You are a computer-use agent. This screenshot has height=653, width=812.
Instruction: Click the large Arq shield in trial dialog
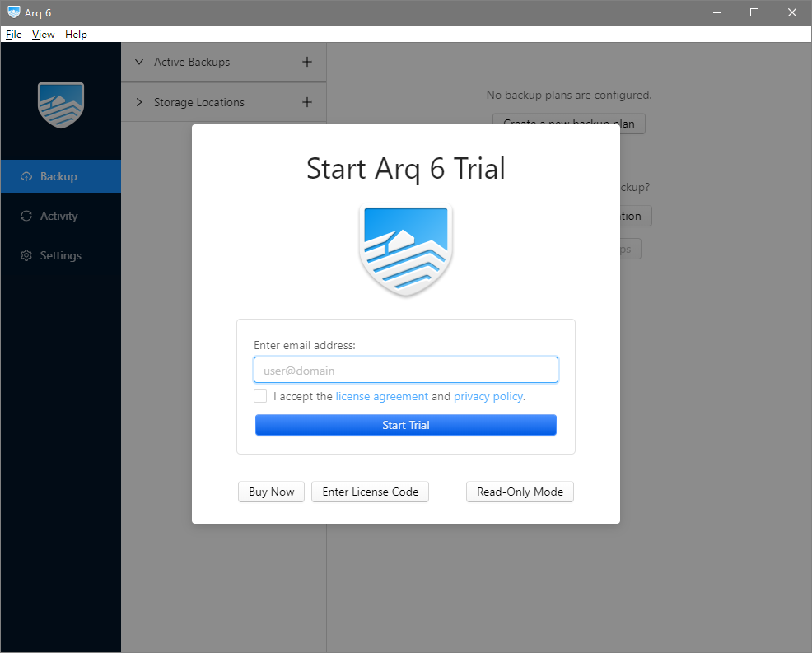point(406,250)
